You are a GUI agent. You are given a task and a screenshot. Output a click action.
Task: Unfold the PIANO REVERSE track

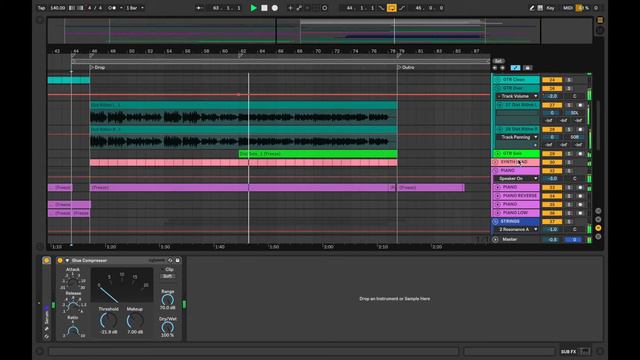tap(498, 196)
